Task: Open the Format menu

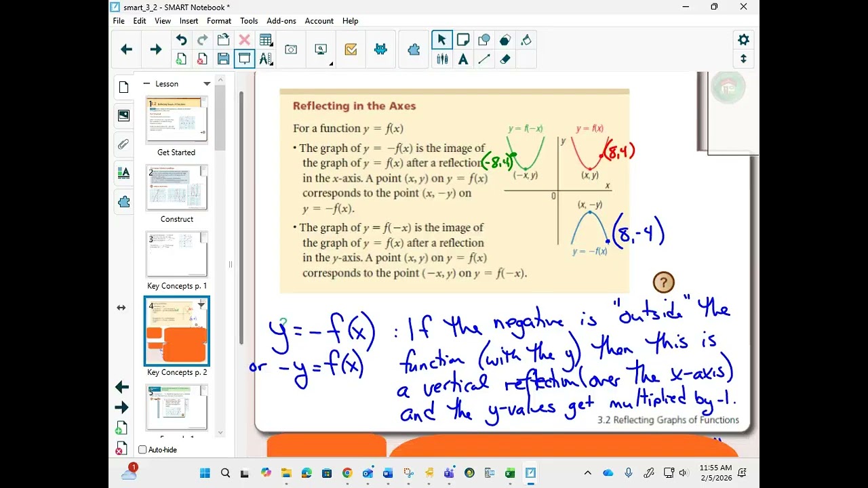Action: 219,21
